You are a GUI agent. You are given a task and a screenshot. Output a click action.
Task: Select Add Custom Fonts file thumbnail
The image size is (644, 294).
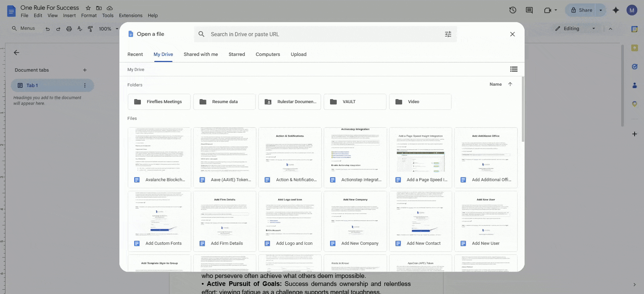pos(159,221)
